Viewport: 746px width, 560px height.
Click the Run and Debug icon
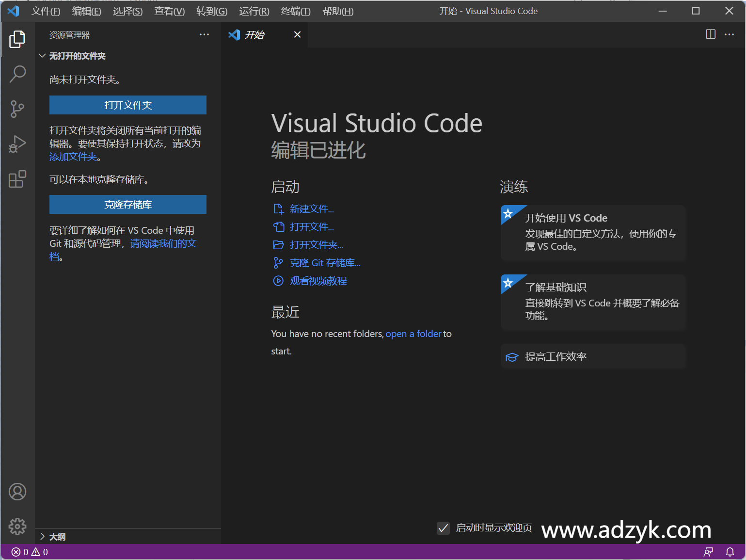(17, 144)
